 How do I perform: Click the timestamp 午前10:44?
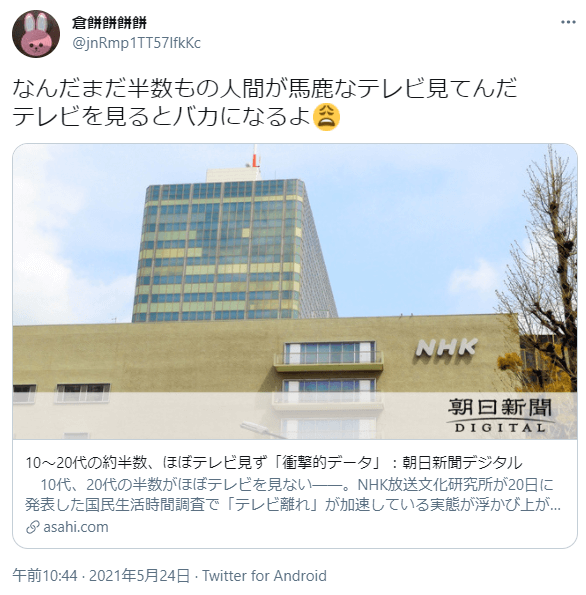point(45,576)
